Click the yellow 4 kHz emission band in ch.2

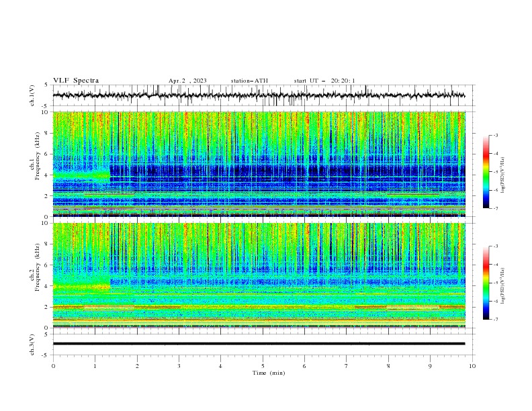tap(81, 287)
